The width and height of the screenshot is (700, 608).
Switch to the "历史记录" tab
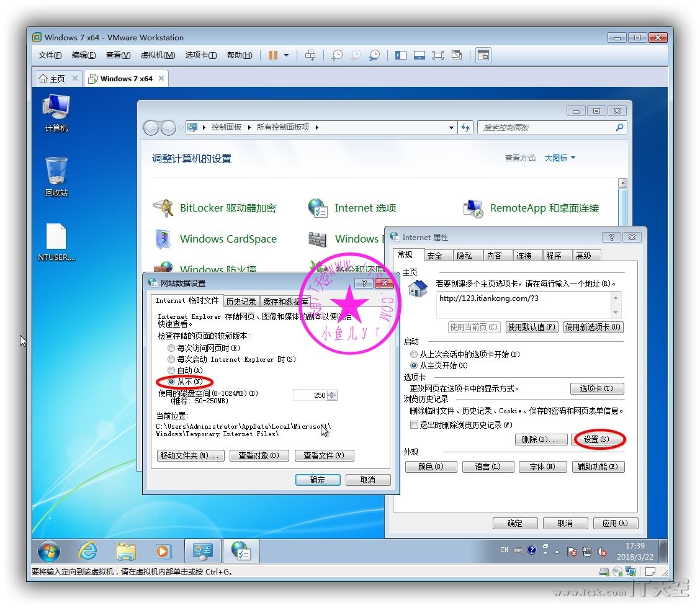[x=241, y=302]
